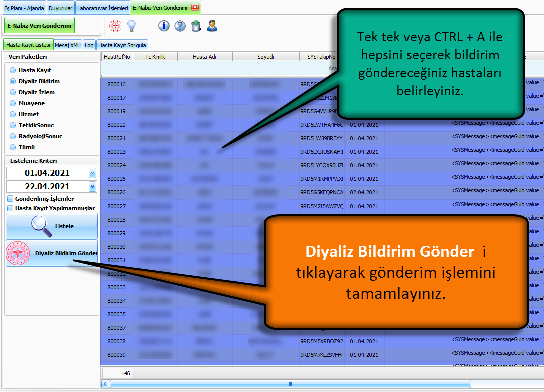Click the 01.04.2021 start date field
Screen dimensions: 544x392
tap(47, 173)
